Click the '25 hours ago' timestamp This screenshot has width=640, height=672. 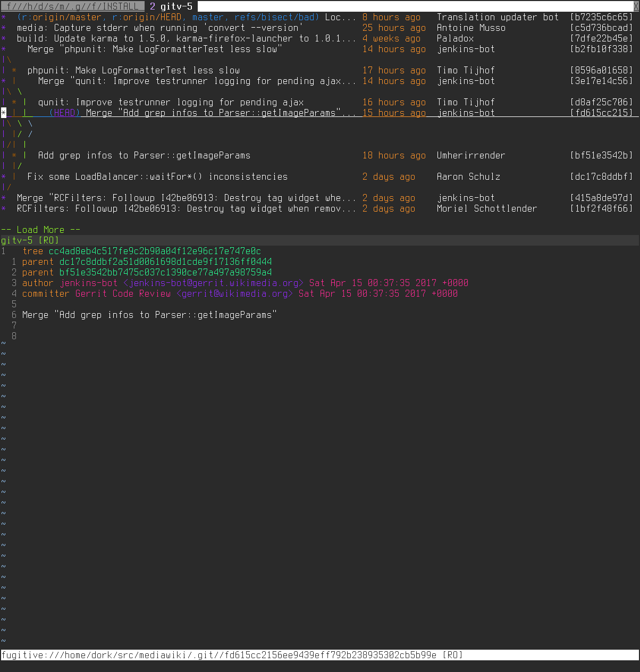point(394,28)
